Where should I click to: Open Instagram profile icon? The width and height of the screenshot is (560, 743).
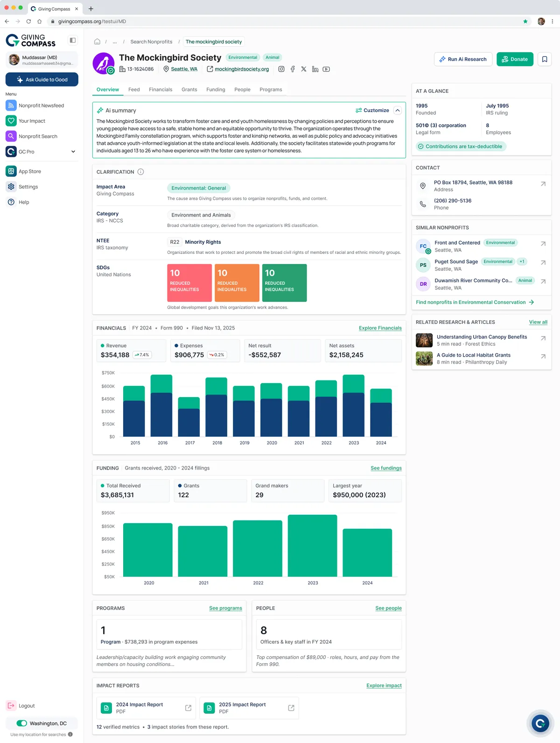coord(281,69)
